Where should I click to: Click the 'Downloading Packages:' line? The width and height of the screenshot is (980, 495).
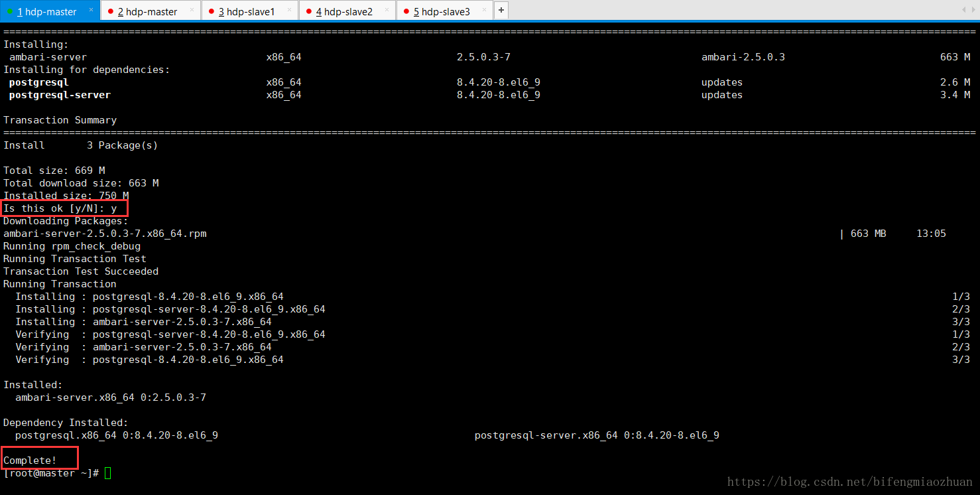(x=66, y=221)
